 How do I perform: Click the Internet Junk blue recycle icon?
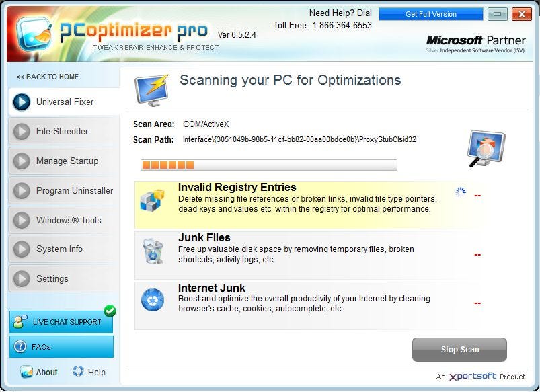click(x=153, y=300)
